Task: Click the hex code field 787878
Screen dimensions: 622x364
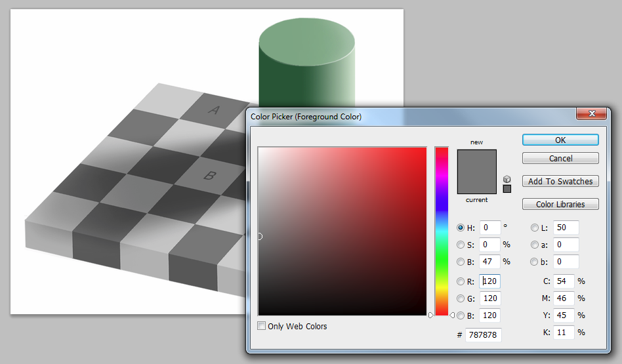Action: click(483, 335)
